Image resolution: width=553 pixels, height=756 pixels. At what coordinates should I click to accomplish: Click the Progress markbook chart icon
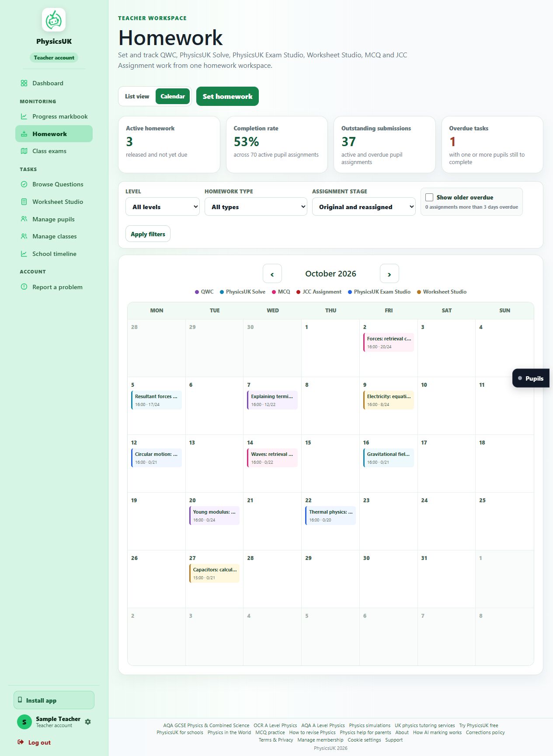24,116
